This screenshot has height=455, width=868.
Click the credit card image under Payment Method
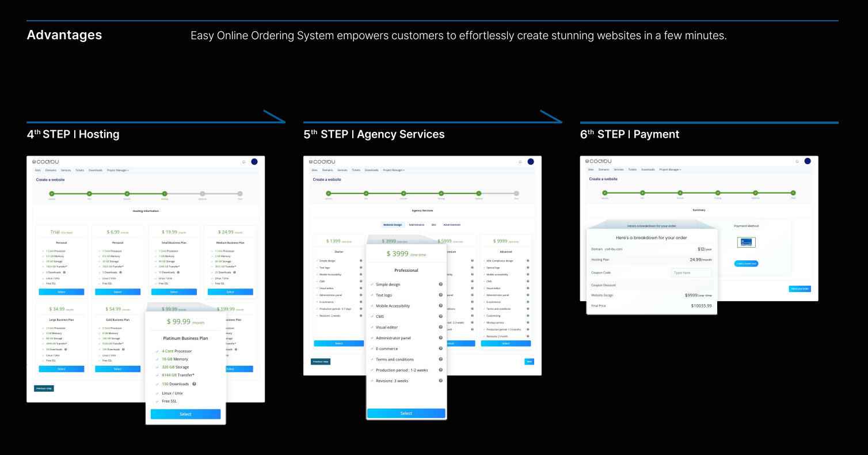pyautogui.click(x=746, y=242)
